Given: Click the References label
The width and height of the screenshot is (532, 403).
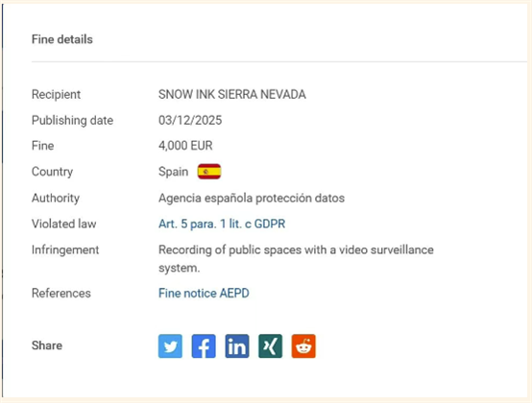Looking at the screenshot, I should click(61, 294).
